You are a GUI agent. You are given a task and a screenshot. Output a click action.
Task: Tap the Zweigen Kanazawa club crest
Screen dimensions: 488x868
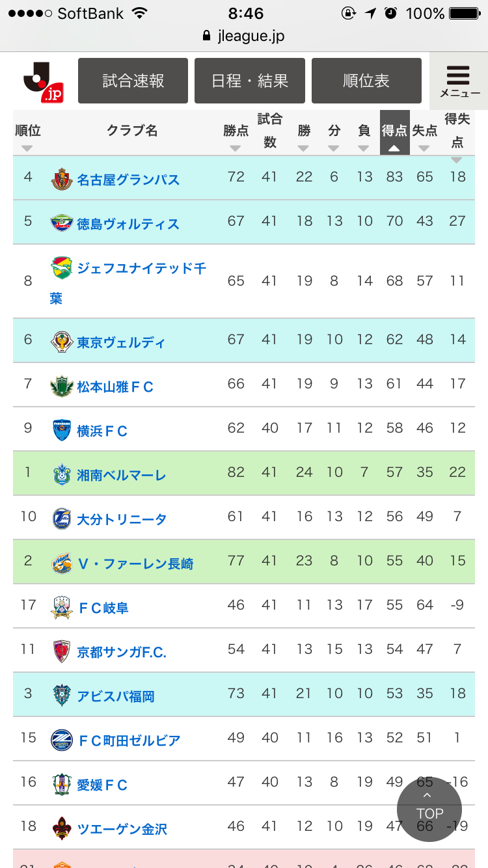(62, 828)
